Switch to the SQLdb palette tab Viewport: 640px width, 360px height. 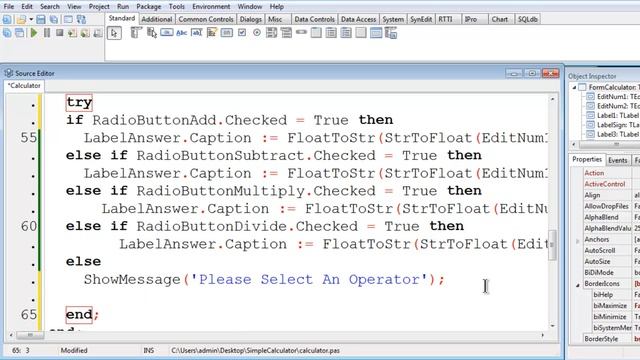527,19
